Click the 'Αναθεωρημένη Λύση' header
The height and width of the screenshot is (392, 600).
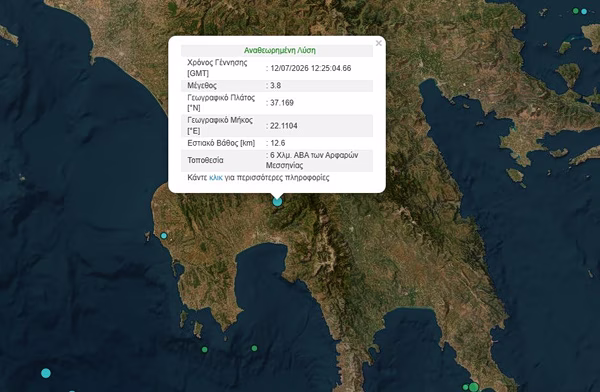click(x=280, y=51)
